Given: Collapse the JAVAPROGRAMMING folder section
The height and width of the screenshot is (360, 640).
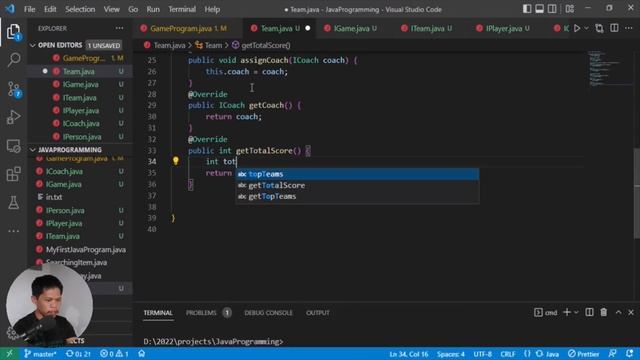Looking at the screenshot, I should pos(33,150).
